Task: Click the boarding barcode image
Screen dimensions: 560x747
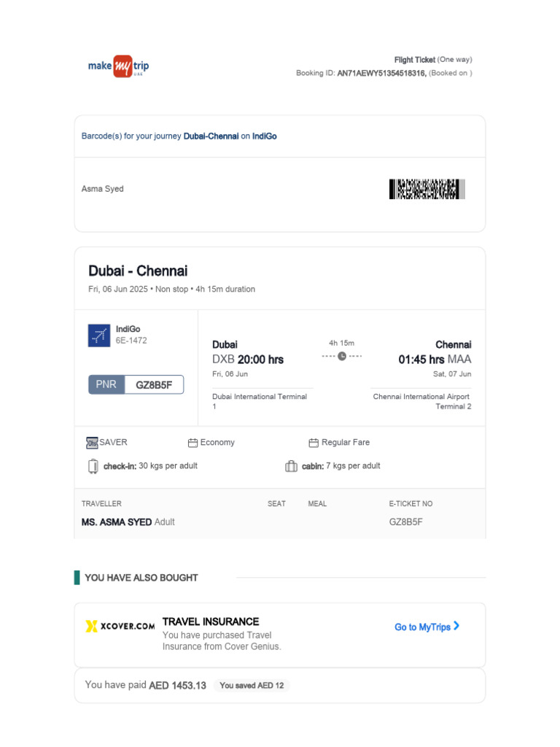Action: (427, 189)
